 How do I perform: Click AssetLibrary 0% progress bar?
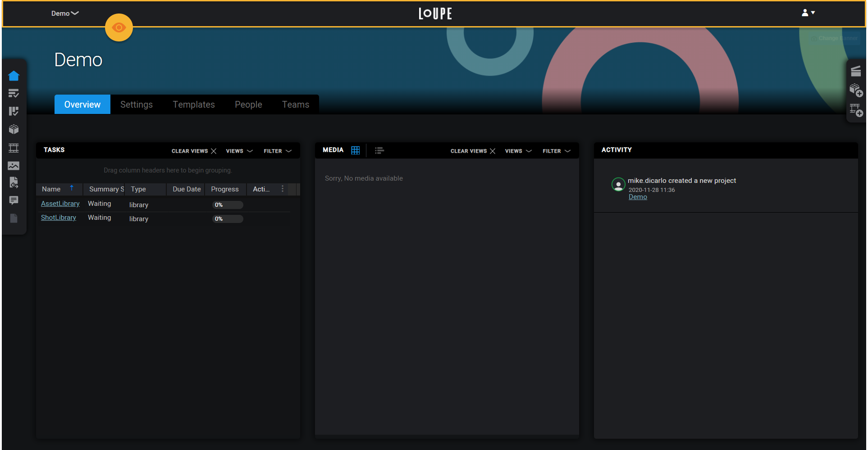point(228,205)
